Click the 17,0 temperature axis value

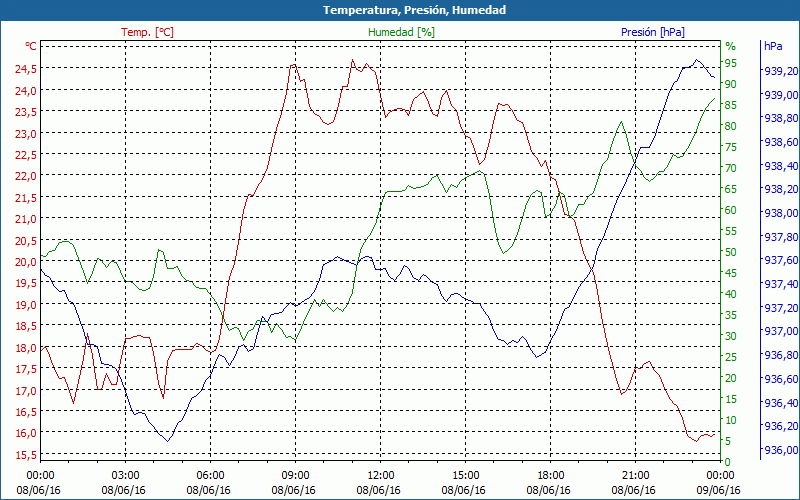tap(26, 390)
